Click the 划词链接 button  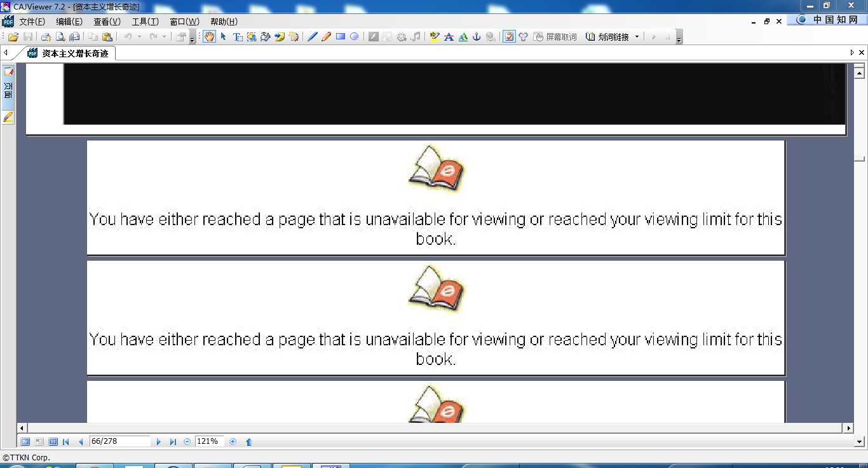[x=607, y=37]
